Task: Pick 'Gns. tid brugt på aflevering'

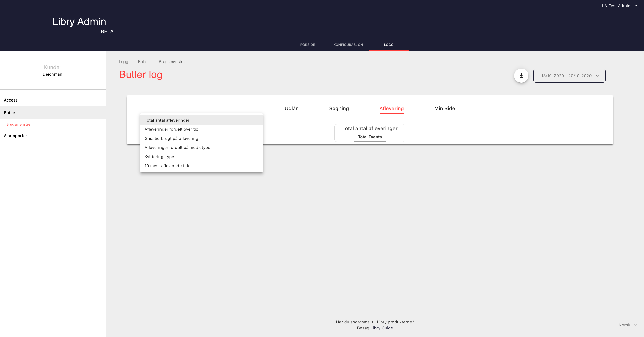Action: pyautogui.click(x=171, y=138)
